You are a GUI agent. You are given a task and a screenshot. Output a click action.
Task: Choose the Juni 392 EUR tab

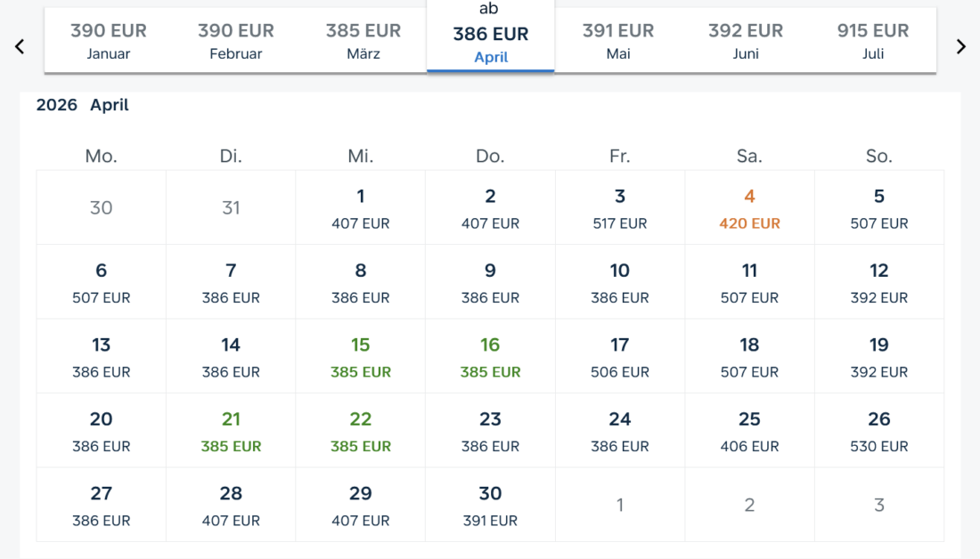click(746, 41)
